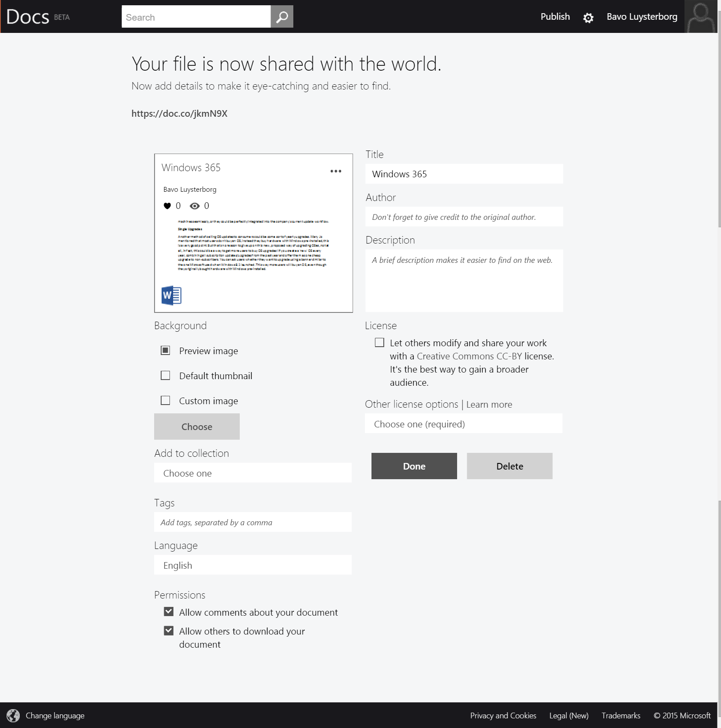The height and width of the screenshot is (728, 721).
Task: Click the Learn more link
Action: pos(489,404)
